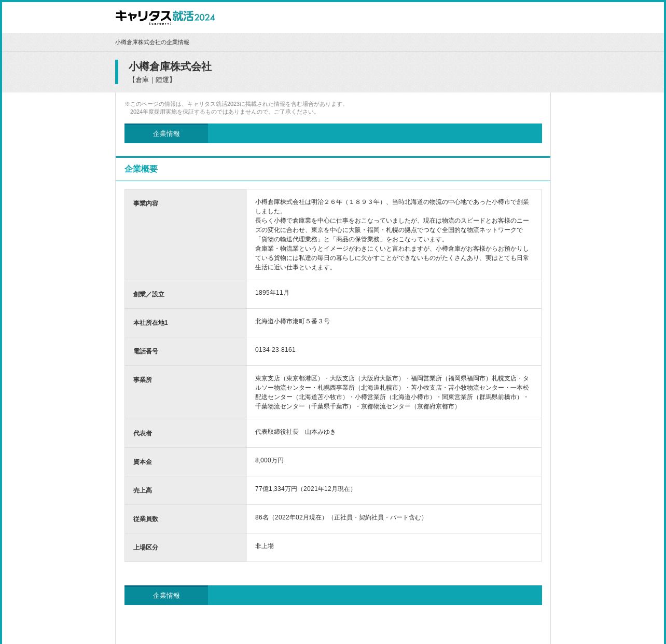Click the 資本金 row label

coord(143,462)
